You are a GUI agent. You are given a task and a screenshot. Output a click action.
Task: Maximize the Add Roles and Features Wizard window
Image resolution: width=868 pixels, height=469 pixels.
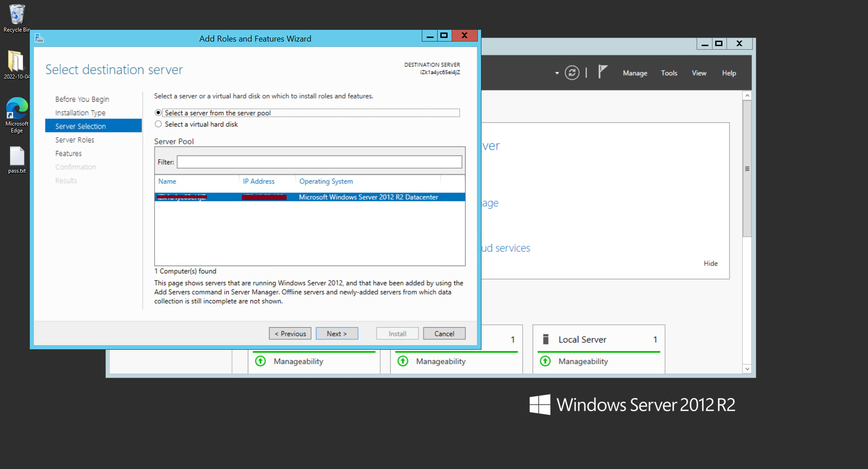pos(444,35)
